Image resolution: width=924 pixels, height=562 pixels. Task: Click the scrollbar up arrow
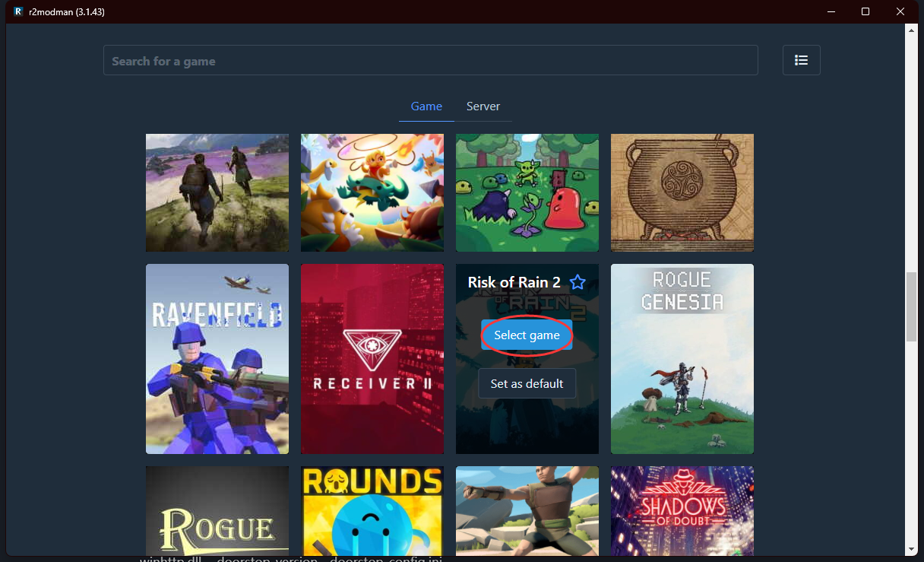coord(912,30)
